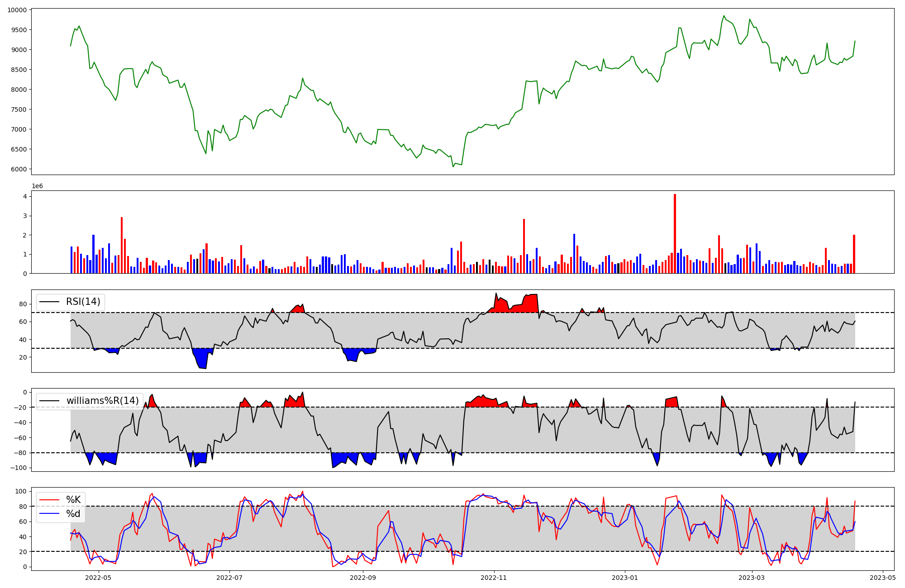
Task: Click the 1e6 volume scale label
Action: tap(37, 186)
